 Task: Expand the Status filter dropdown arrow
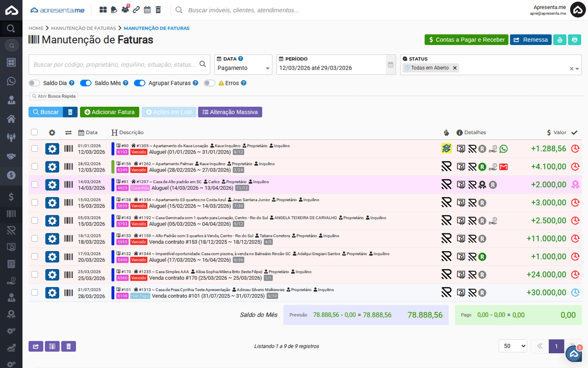pyautogui.click(x=577, y=69)
